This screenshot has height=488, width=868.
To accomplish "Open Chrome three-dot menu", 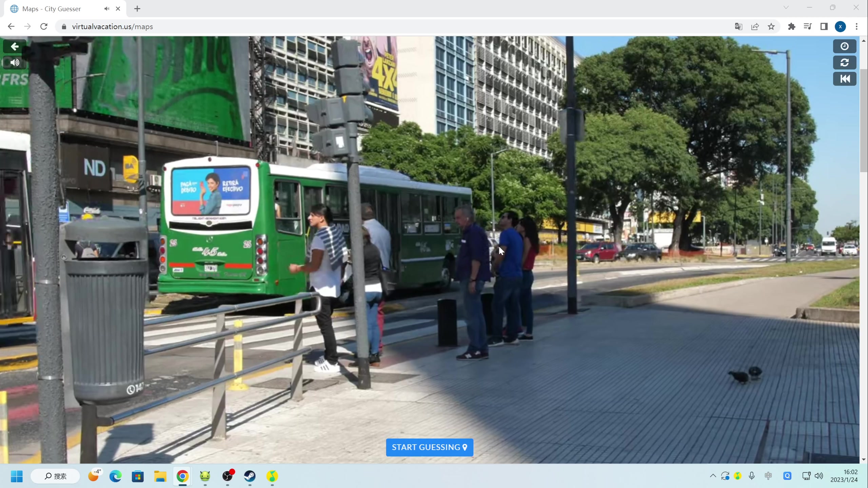I will (856, 26).
